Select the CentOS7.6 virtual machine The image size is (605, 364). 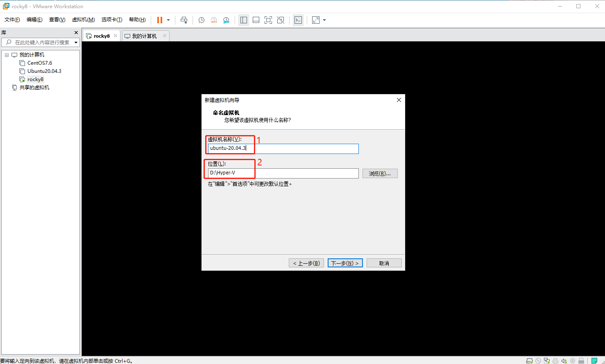(x=40, y=63)
